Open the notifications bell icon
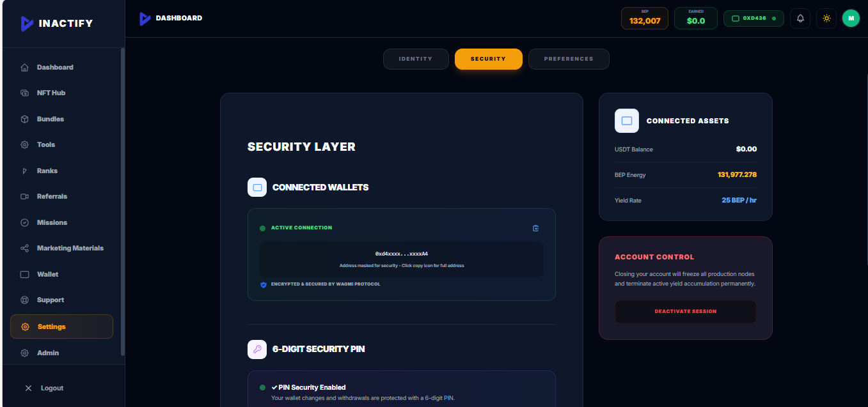The height and width of the screenshot is (407, 868). [800, 18]
